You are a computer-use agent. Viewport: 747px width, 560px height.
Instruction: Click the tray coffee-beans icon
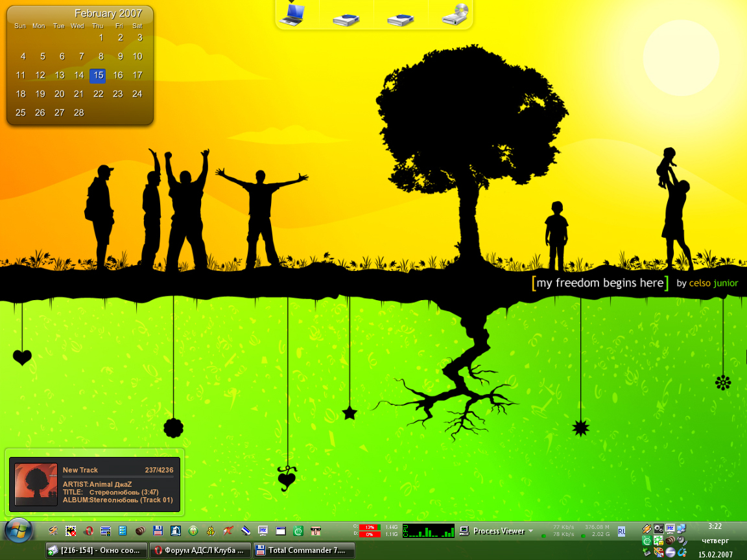670,541
